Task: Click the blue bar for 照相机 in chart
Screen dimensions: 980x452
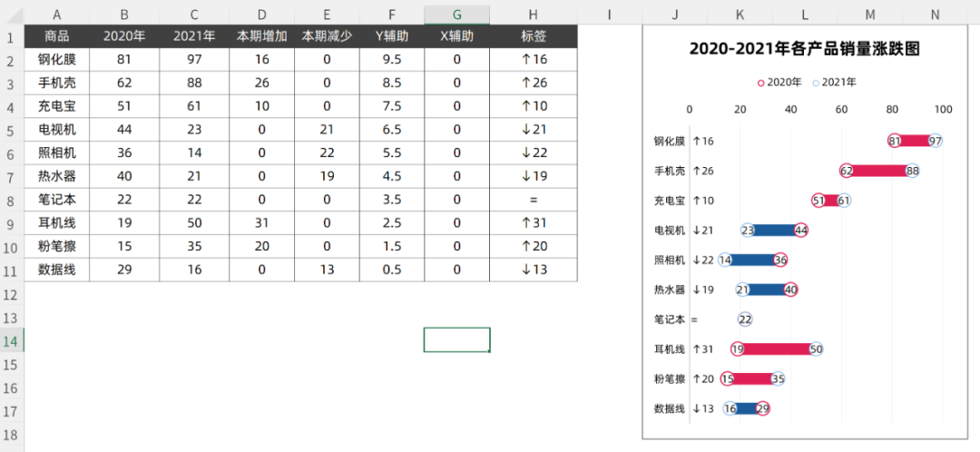Action: pyautogui.click(x=752, y=260)
